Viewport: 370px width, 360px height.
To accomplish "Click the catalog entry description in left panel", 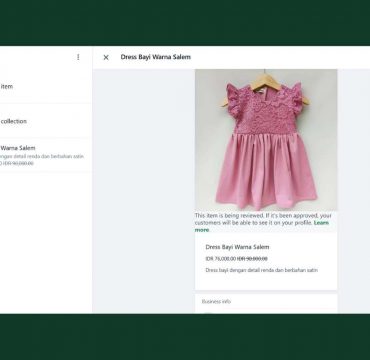I will 42,156.
